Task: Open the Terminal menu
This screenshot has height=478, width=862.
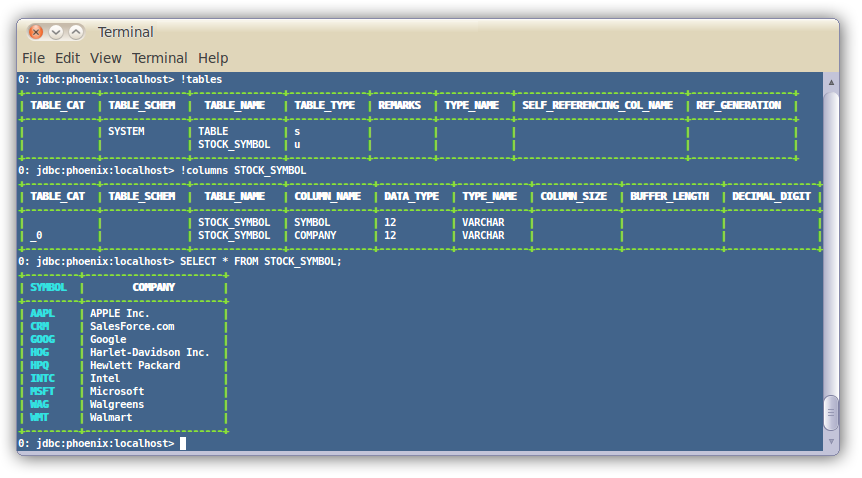Action: tap(159, 58)
